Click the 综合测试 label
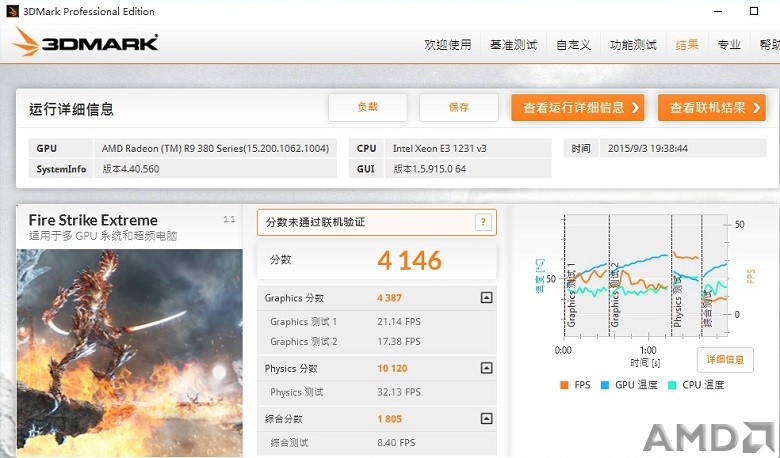Image resolution: width=780 pixels, height=458 pixels. pos(289,443)
